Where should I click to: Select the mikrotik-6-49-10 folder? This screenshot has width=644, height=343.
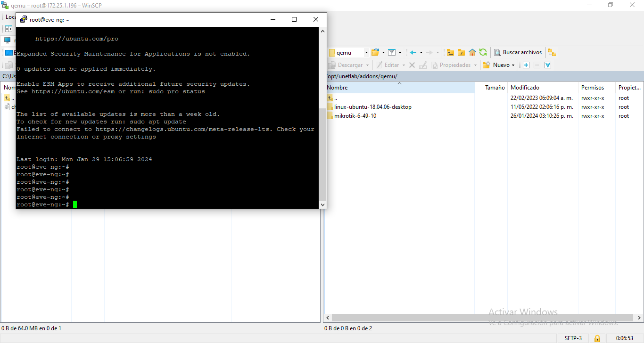pos(355,116)
